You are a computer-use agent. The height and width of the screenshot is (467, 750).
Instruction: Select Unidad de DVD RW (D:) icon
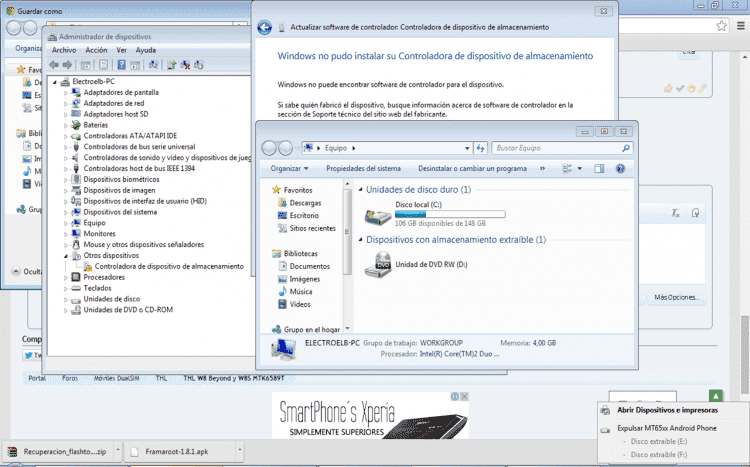coord(378,264)
